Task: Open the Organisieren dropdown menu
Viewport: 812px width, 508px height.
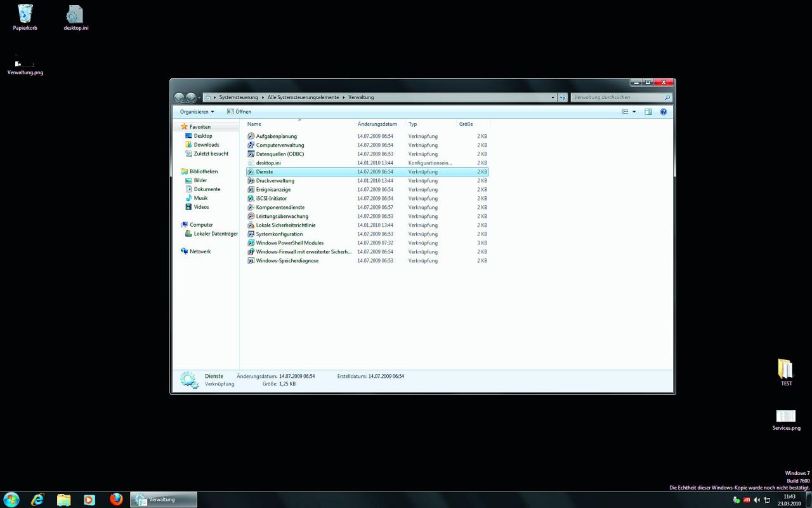Action: pyautogui.click(x=197, y=112)
